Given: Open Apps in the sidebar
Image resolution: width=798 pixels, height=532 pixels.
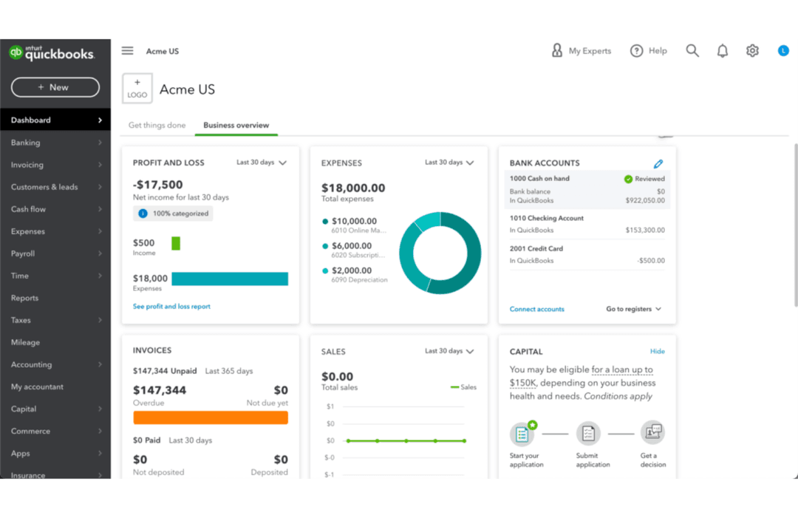Looking at the screenshot, I should tap(55, 453).
